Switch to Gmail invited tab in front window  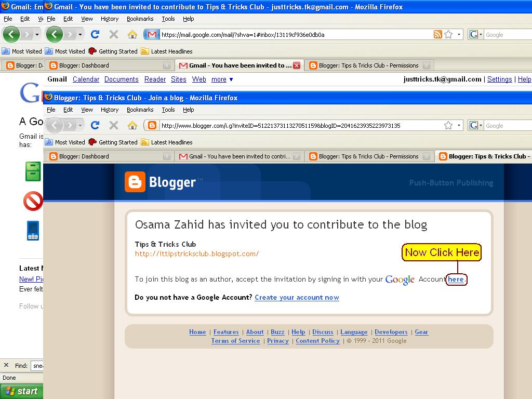(x=239, y=156)
